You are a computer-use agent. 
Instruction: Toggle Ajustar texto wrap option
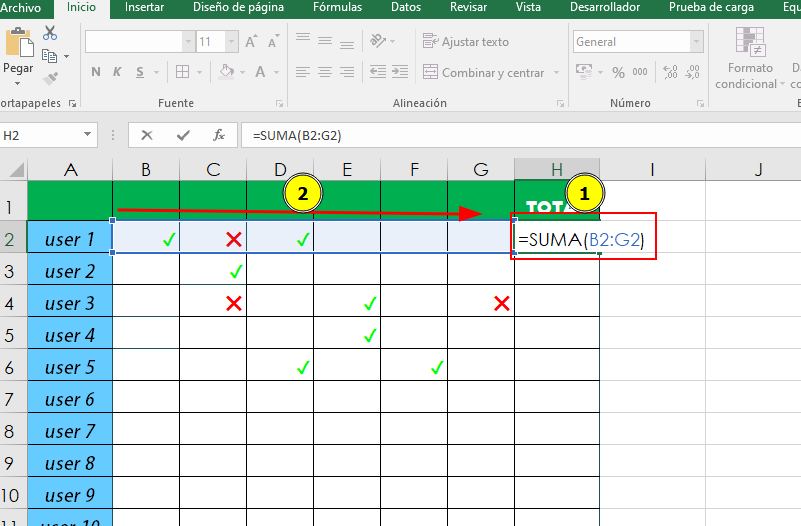pyautogui.click(x=465, y=42)
